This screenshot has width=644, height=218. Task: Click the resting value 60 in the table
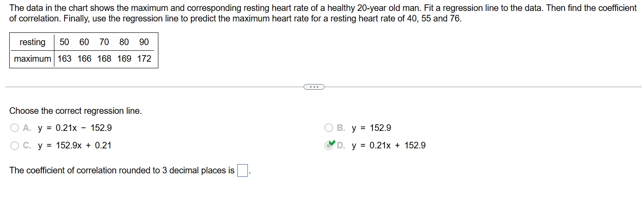(84, 42)
